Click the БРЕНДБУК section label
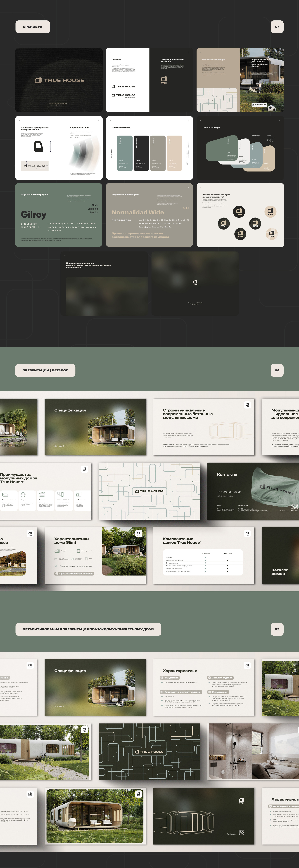The height and width of the screenshot is (868, 299). click(x=33, y=27)
